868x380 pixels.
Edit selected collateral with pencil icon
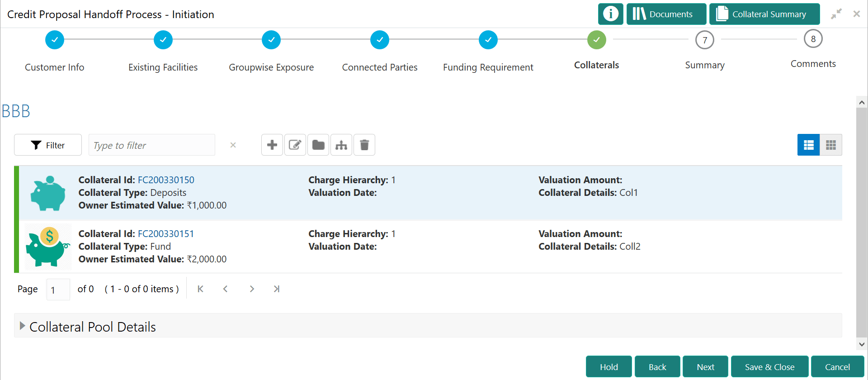(295, 145)
